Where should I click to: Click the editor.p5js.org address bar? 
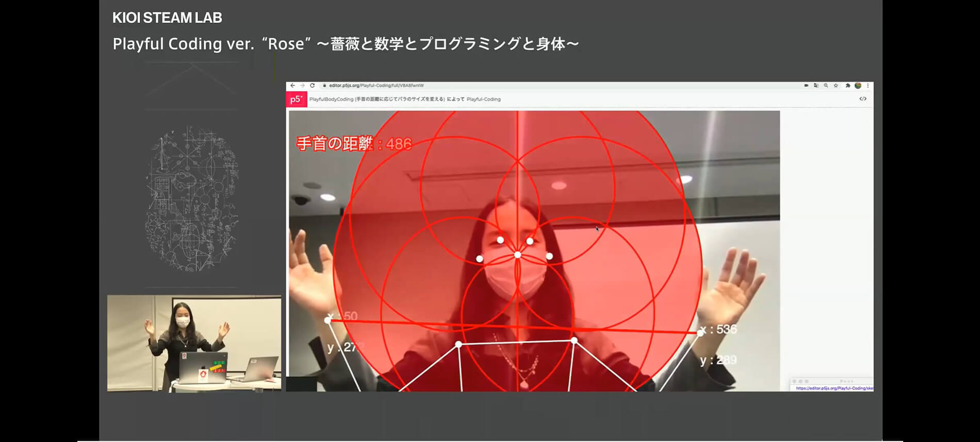point(377,86)
